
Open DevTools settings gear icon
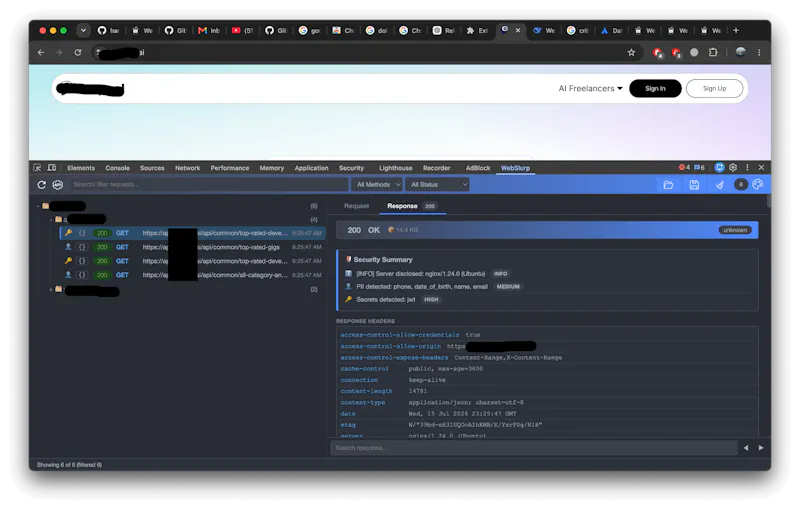pos(733,167)
